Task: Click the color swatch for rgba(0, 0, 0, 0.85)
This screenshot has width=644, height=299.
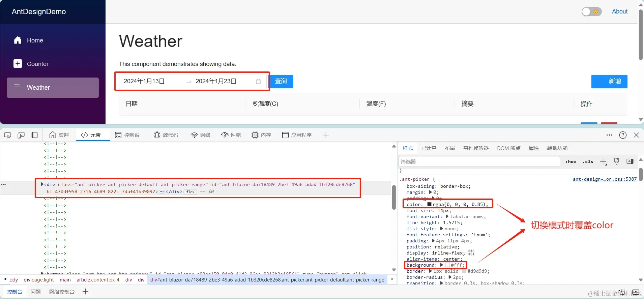Action: point(429,204)
